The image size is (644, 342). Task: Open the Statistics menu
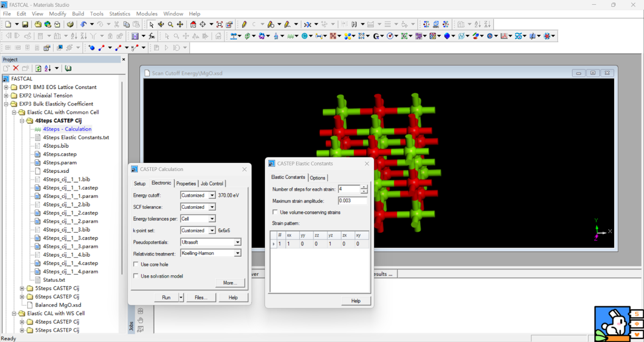coord(120,14)
